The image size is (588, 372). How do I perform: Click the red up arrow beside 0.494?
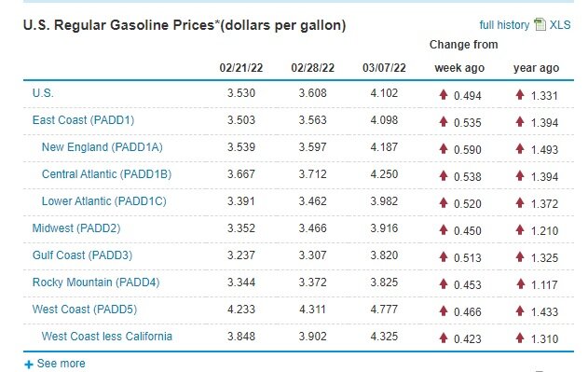tap(444, 94)
